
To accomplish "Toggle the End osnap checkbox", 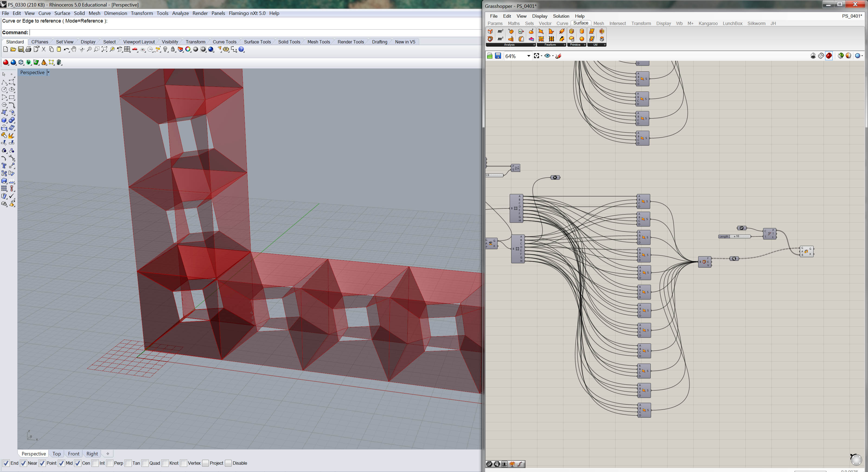I will pos(6,463).
